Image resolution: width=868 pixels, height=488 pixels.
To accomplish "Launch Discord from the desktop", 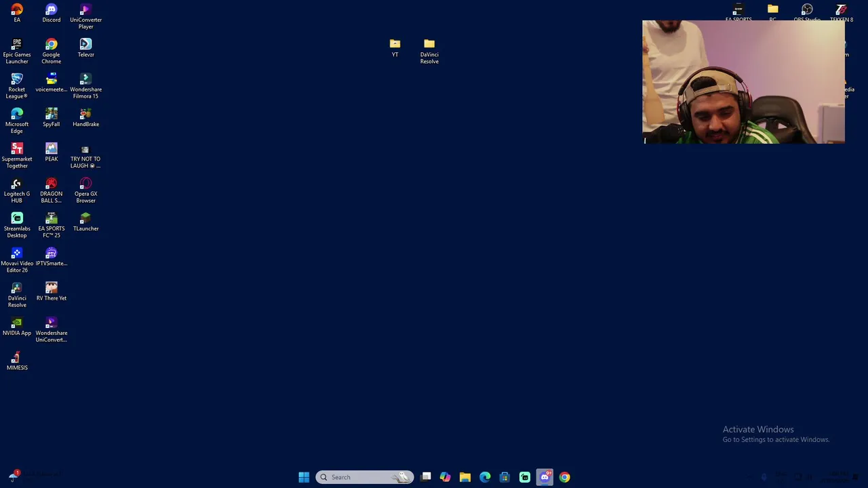I will coord(51,13).
